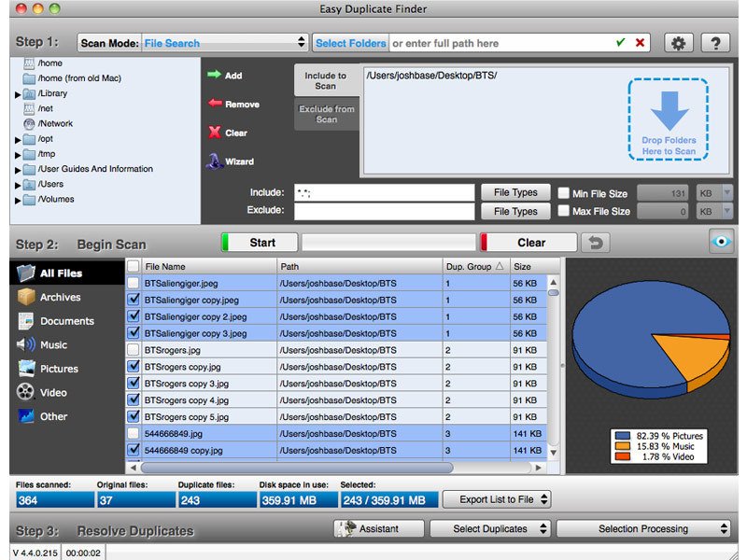Expand the /Users folder
Screen dimensions: 747x560
(x=18, y=185)
